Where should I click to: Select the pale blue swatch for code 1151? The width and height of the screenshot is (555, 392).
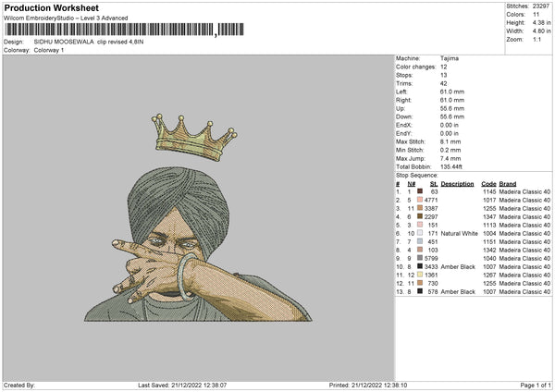[420, 241]
